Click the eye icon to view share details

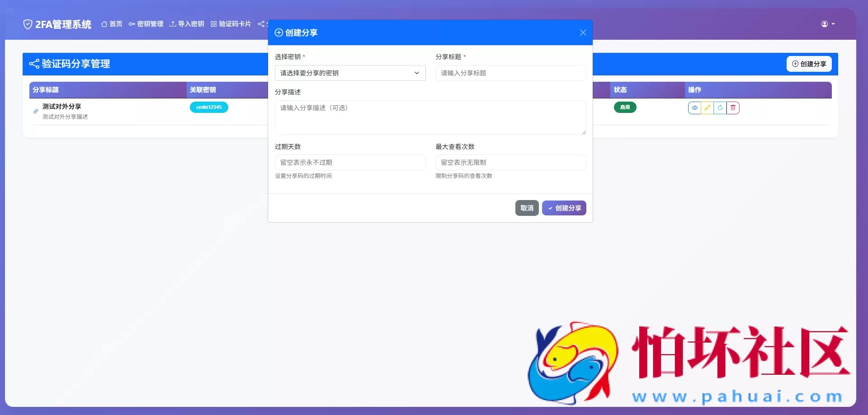[x=695, y=107]
